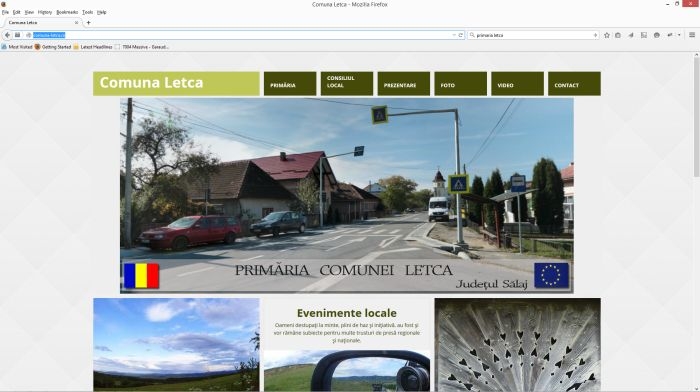
Task: Click the cloudy sky landscape thumbnail
Action: tap(176, 345)
